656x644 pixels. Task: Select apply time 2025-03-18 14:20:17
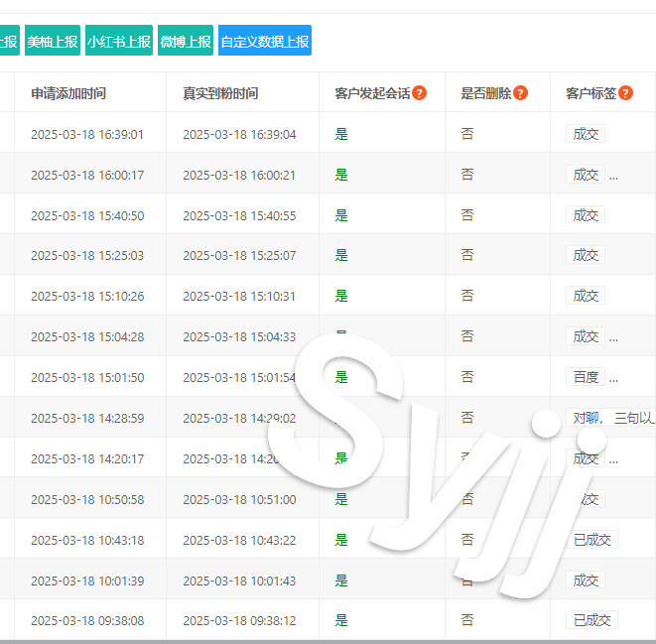click(x=87, y=458)
